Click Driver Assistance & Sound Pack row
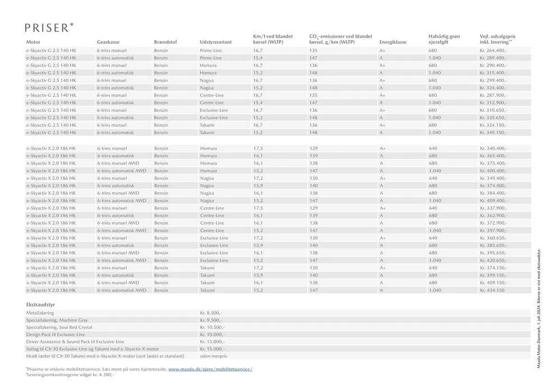This screenshot has width=555, height=392. pos(75,342)
